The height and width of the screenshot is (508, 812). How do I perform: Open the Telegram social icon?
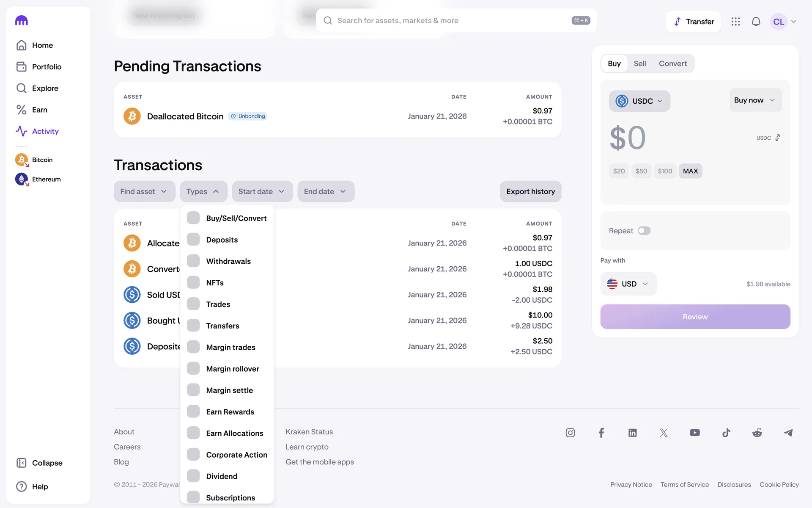click(788, 433)
